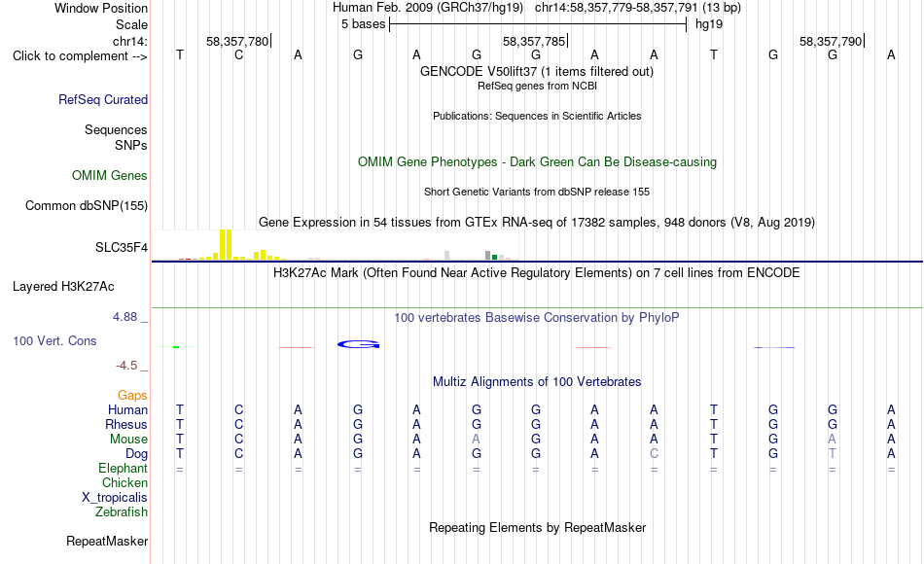Select the OMIM Genes track label
This screenshot has width=924, height=564.
tap(110, 176)
